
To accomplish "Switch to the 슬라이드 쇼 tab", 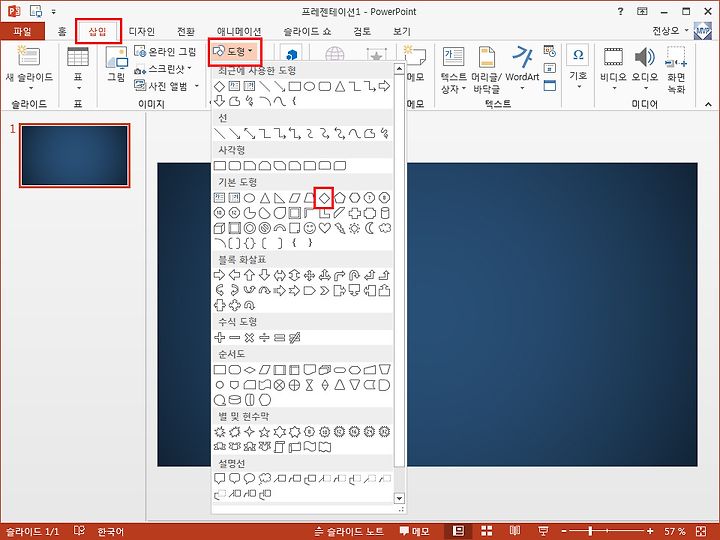I will click(307, 31).
